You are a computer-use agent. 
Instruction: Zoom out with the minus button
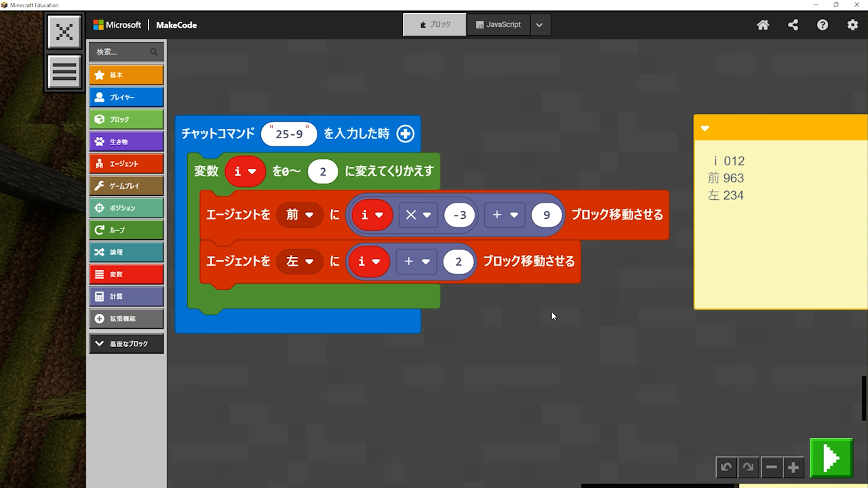tap(771, 467)
